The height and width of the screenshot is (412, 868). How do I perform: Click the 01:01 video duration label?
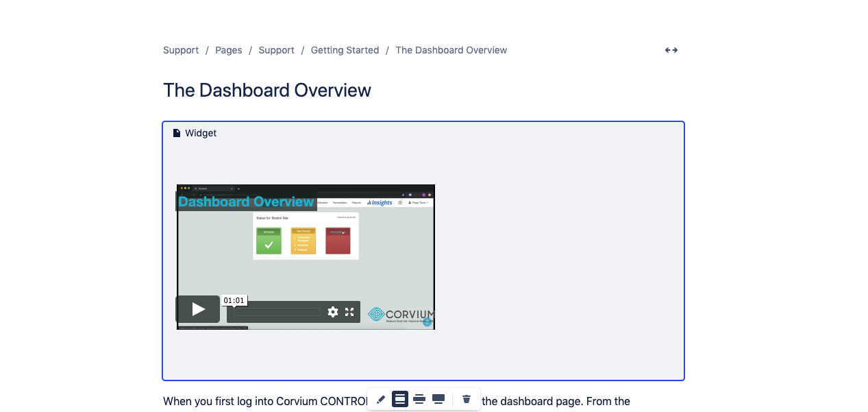tap(234, 300)
